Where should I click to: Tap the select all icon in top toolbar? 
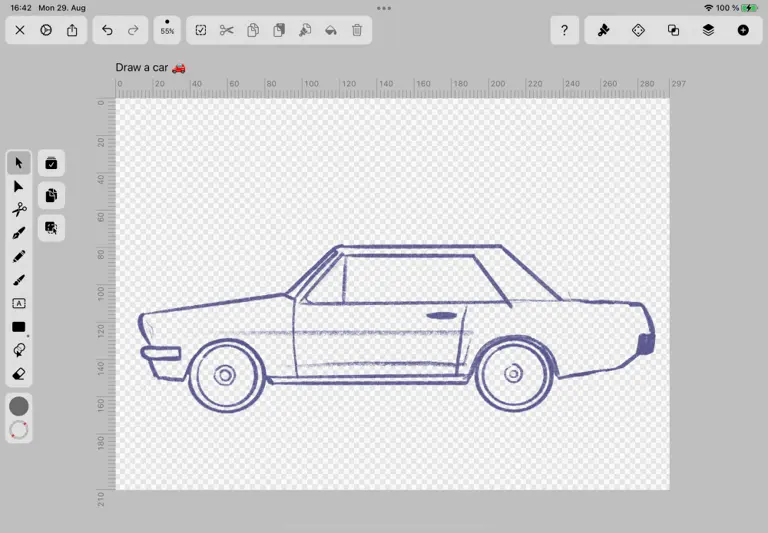pos(201,30)
